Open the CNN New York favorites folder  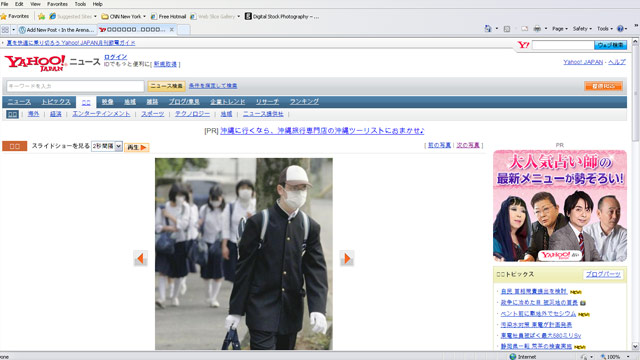[123, 16]
